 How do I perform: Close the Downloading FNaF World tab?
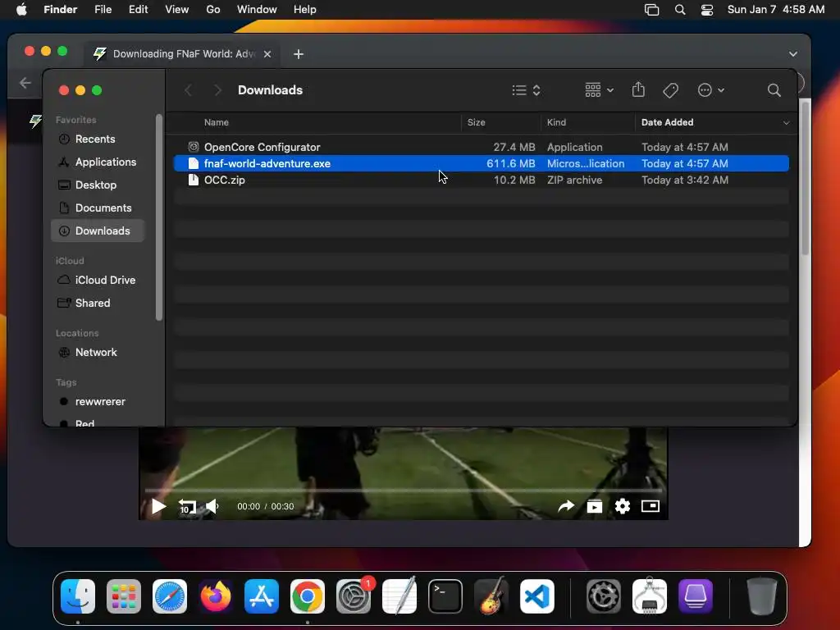pyautogui.click(x=267, y=54)
